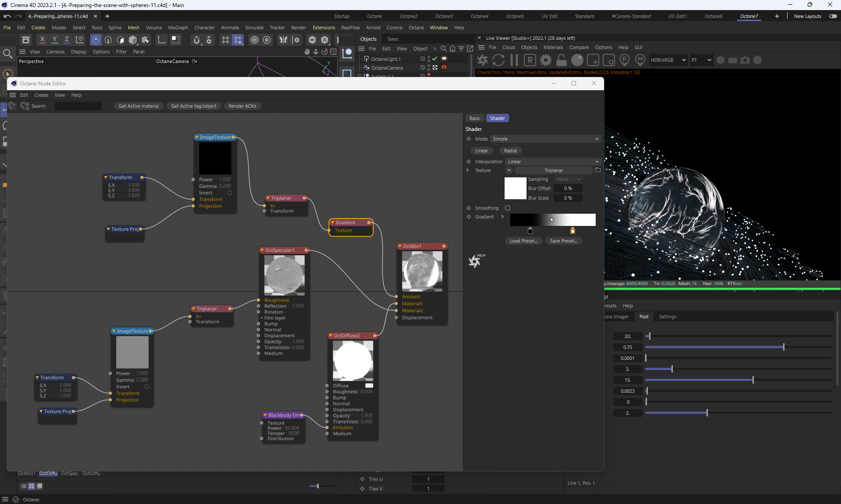
Task: Toggle the Live Viewer lock resolution icon
Action: point(562,60)
